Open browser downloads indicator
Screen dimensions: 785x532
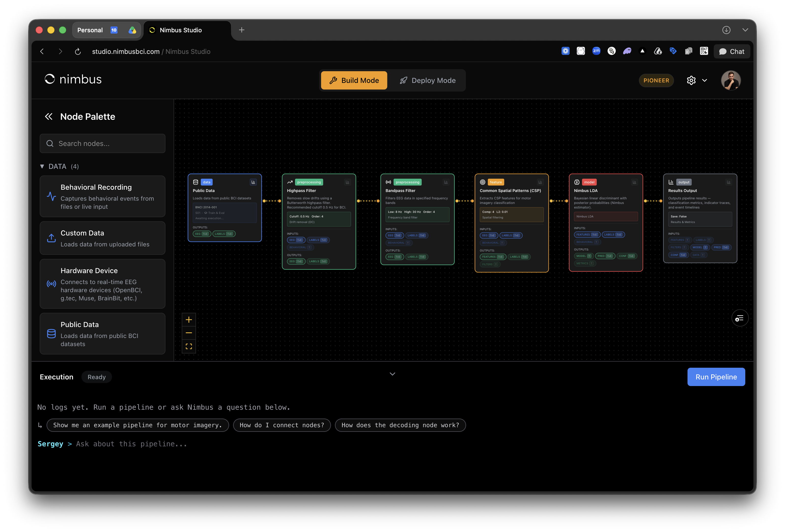pyautogui.click(x=726, y=30)
